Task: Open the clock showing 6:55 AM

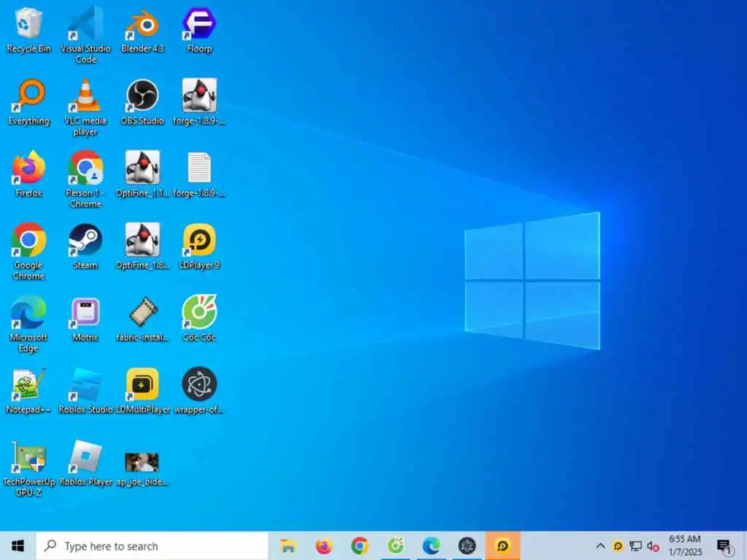Action: [x=685, y=545]
